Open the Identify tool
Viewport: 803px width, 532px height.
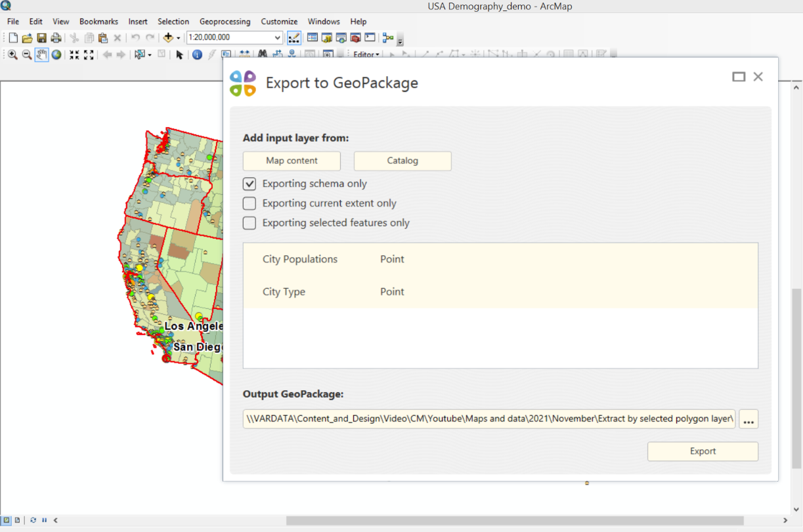197,55
